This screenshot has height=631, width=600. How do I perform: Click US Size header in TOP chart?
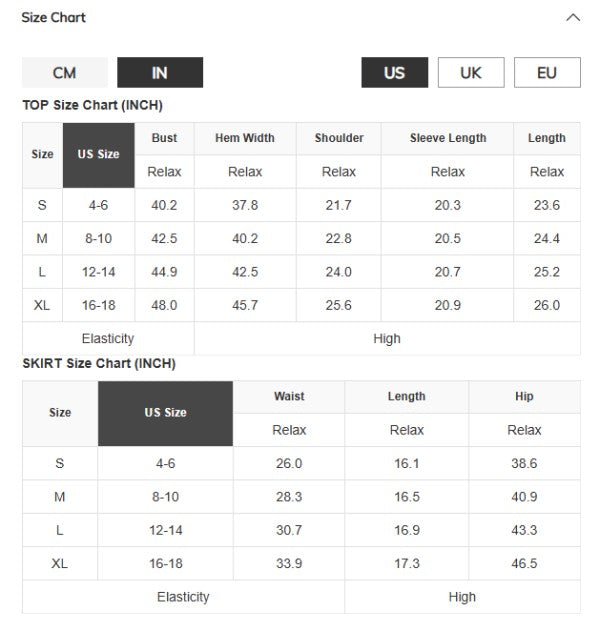tap(98, 155)
